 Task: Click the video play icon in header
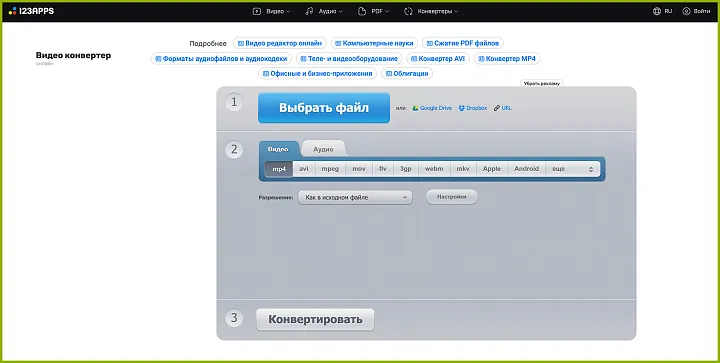point(257,11)
